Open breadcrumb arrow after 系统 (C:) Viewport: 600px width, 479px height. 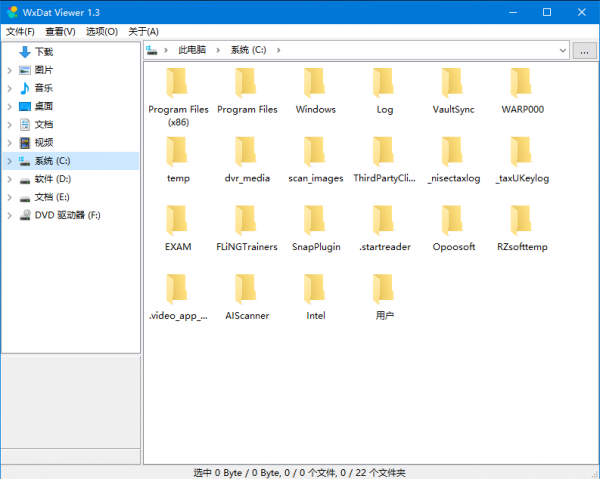pyautogui.click(x=279, y=50)
